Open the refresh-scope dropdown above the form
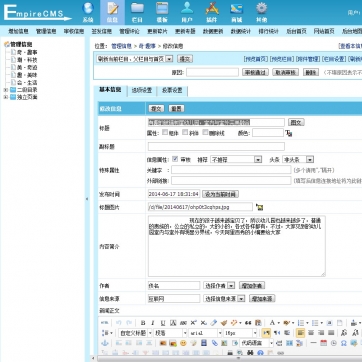 coord(135,59)
